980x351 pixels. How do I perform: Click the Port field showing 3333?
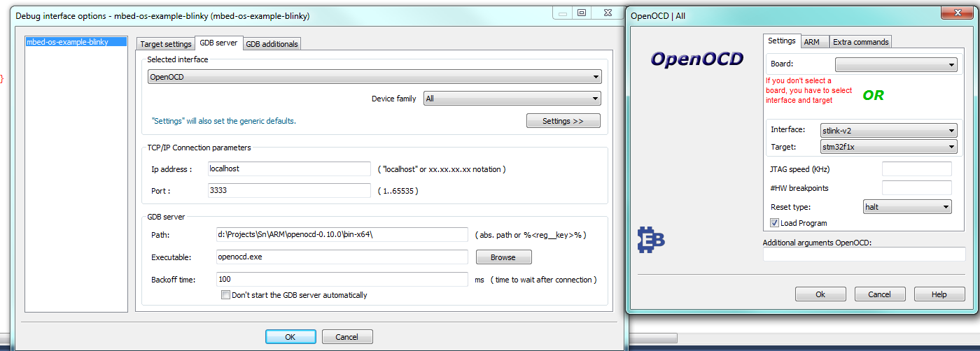(289, 190)
